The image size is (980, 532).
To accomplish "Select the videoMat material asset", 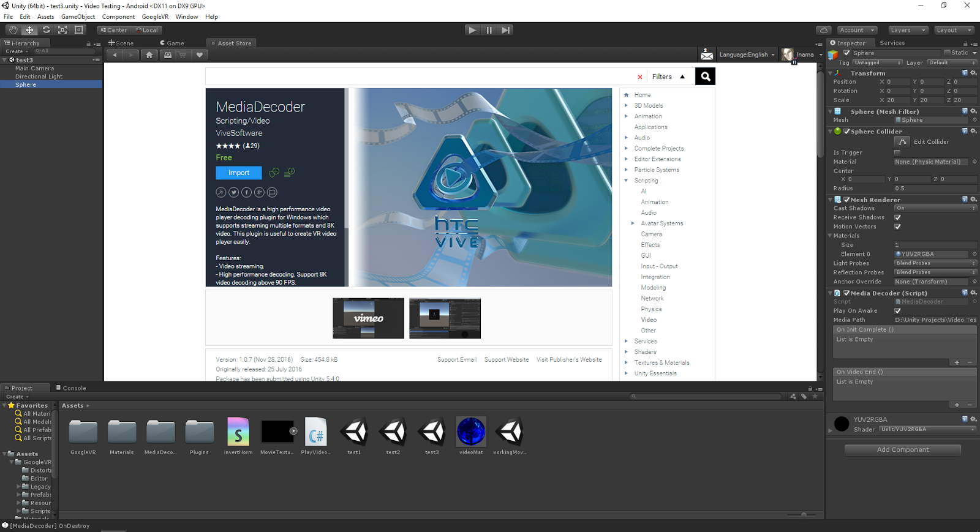I will tap(471, 436).
